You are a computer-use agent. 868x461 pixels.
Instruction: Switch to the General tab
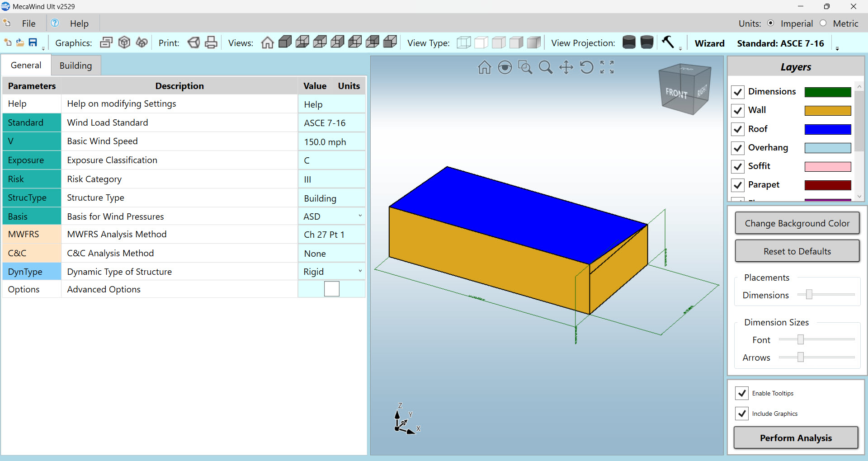click(26, 65)
